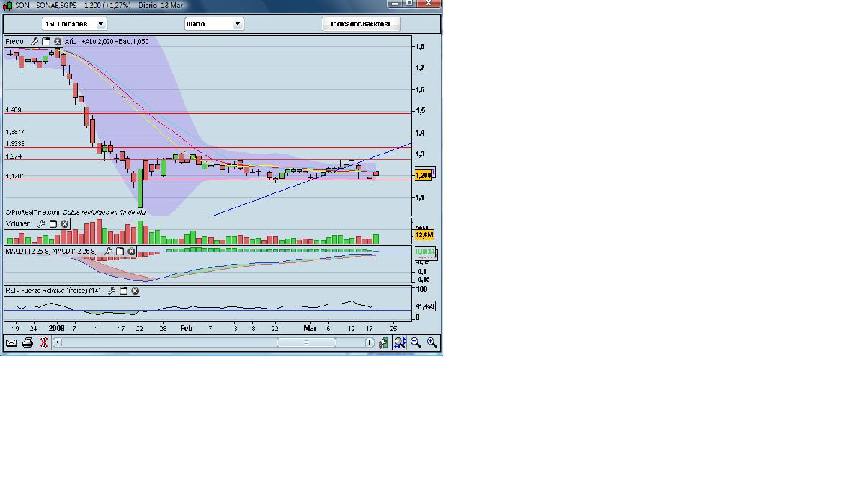Click the printer icon

pyautogui.click(x=27, y=343)
